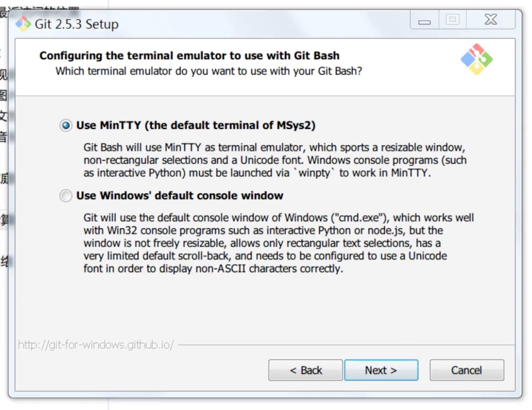Close the Git 2.5.3 Setup dialog
The height and width of the screenshot is (410, 532).
490,20
